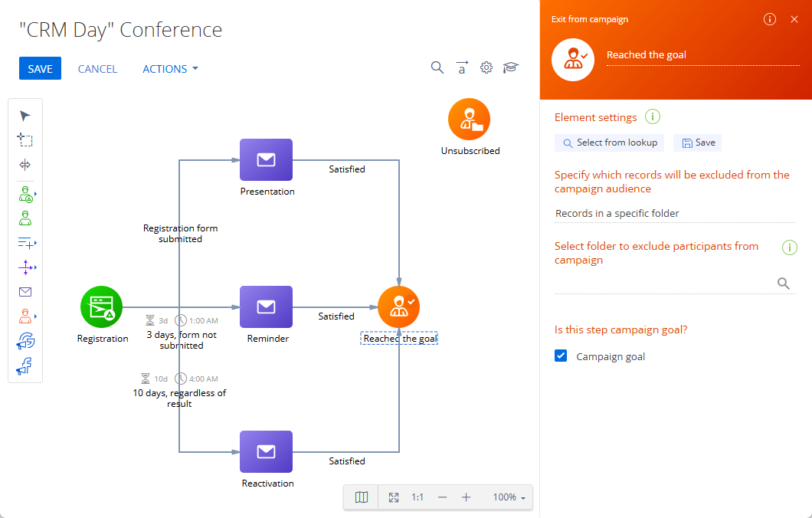812x518 pixels.
Task: Open the folder lookup magnifier
Action: [784, 284]
